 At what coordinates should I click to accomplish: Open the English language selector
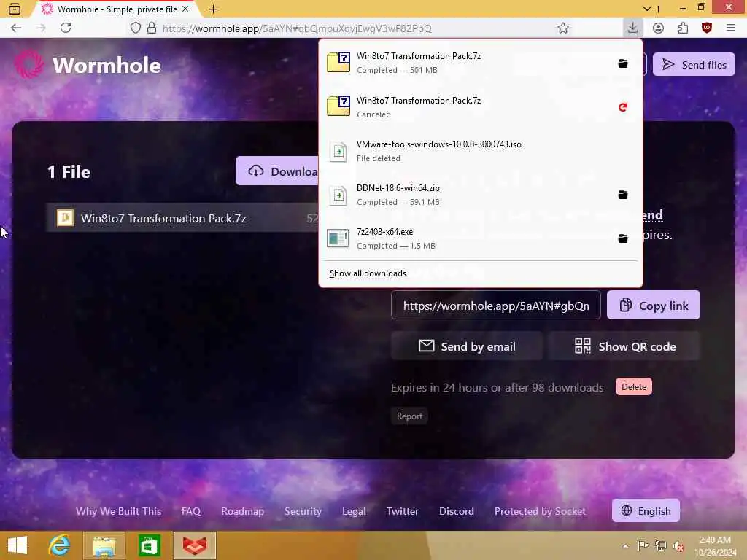646,510
